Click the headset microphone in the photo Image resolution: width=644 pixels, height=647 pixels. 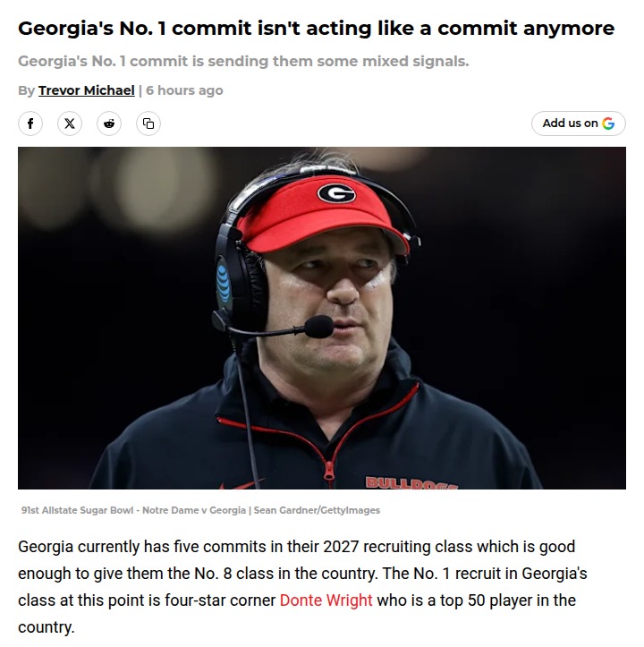click(x=318, y=327)
